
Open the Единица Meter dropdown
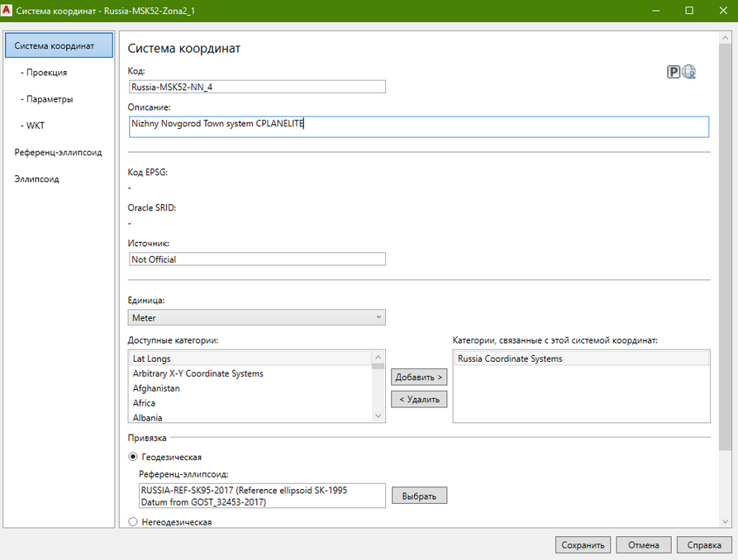256,317
